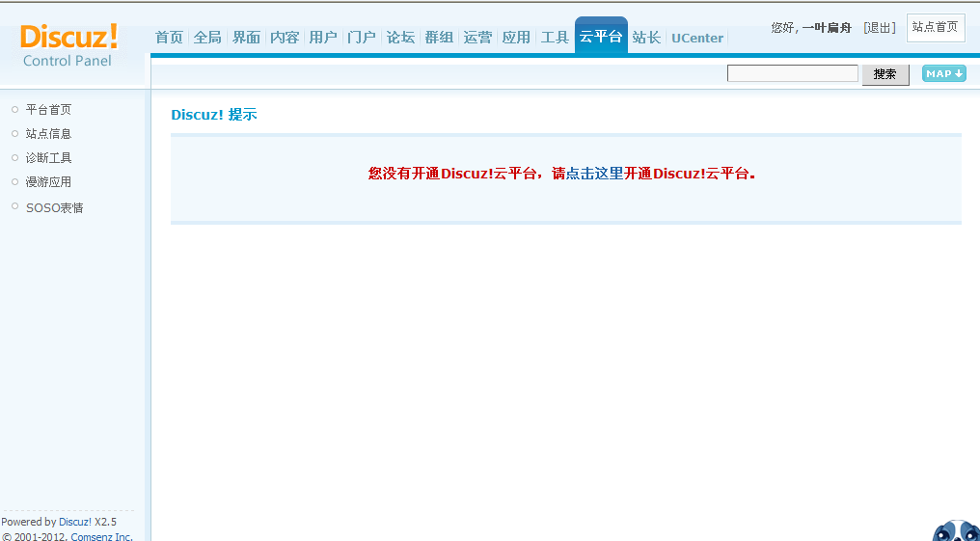This screenshot has width=980, height=541.
Task: Select the 应用 tab
Action: pyautogui.click(x=516, y=38)
